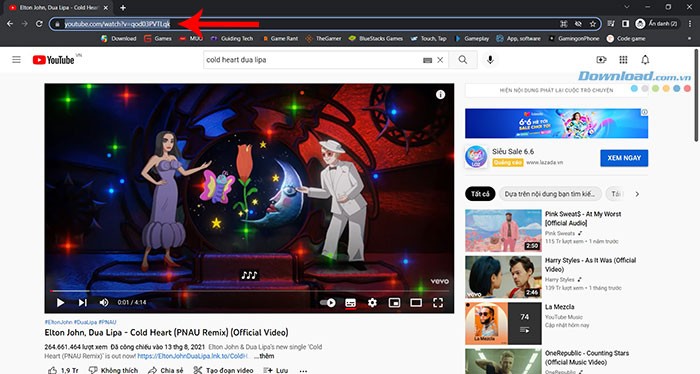
Task: Switch to the Elton John, Dua Lipa browser tab
Action: coord(59,8)
